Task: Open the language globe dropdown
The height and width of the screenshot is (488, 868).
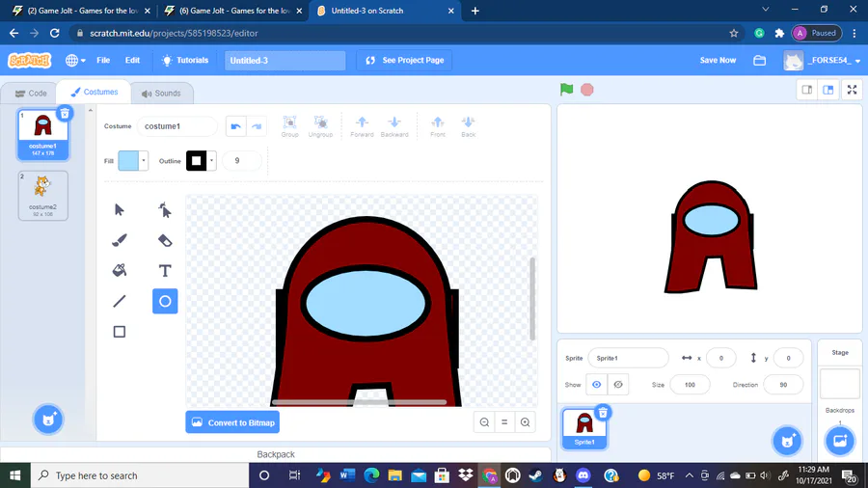Action: [75, 61]
